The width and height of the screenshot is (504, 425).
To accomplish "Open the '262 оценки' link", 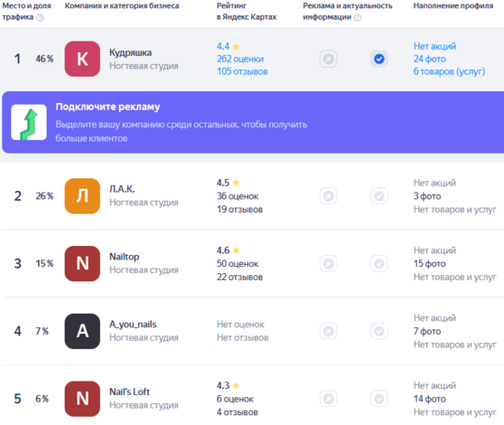I will click(240, 59).
